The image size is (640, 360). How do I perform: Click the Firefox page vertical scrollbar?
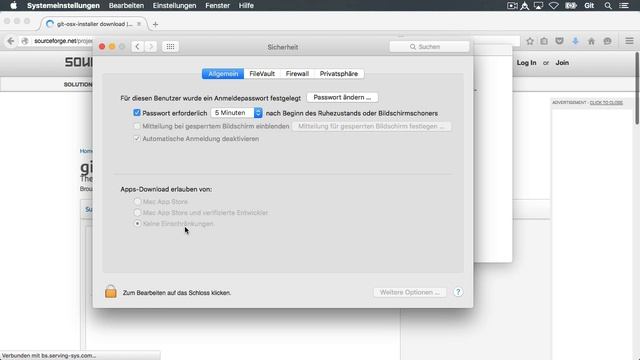[x=637, y=89]
